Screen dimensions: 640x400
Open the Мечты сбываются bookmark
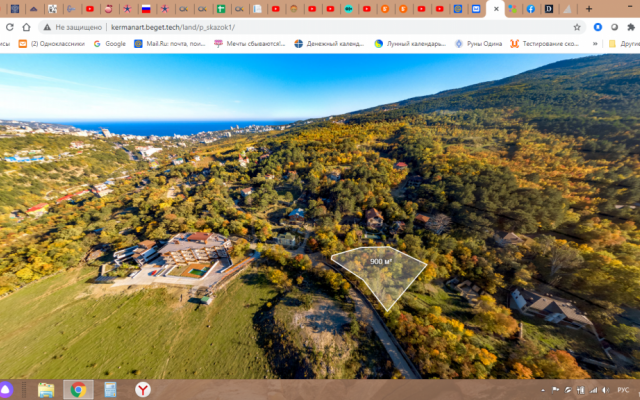click(250, 44)
